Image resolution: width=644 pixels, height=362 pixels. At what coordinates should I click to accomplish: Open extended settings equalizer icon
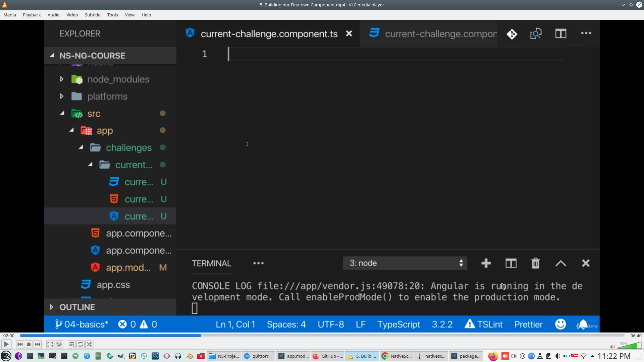[59, 344]
